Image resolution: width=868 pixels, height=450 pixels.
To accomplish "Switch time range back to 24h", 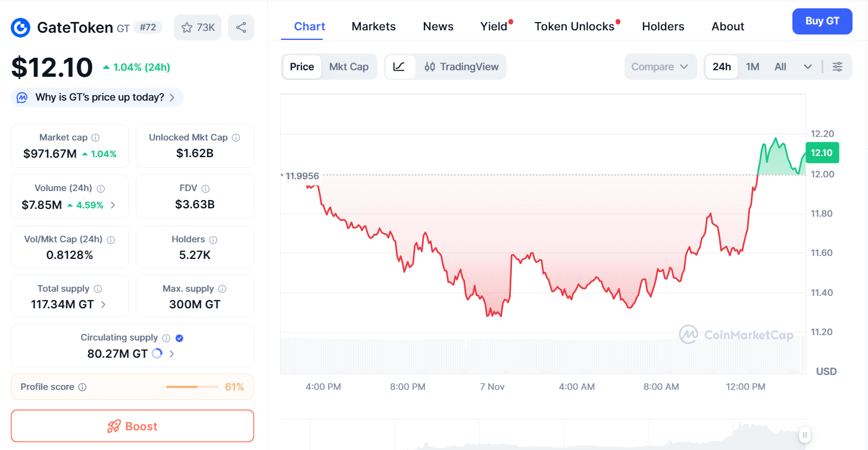I will (722, 67).
